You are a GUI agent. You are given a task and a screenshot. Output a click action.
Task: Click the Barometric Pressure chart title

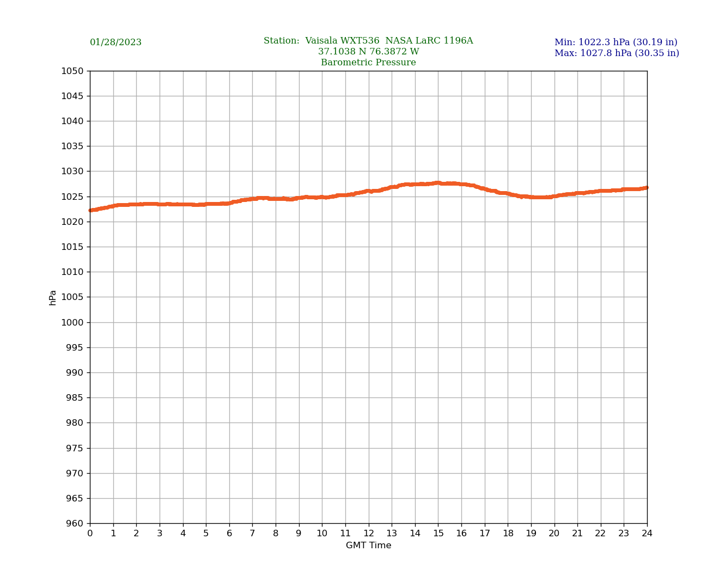pyautogui.click(x=368, y=63)
